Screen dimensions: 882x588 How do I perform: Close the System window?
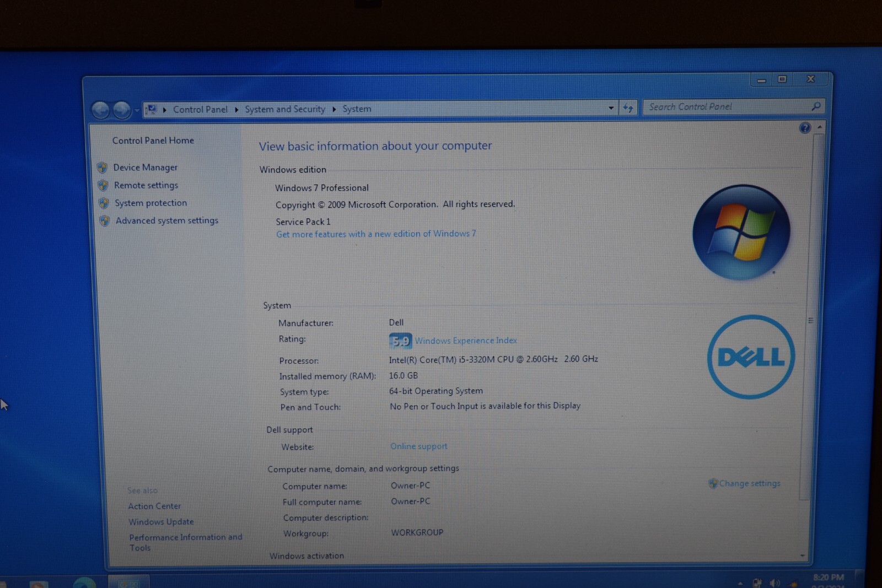(x=810, y=79)
